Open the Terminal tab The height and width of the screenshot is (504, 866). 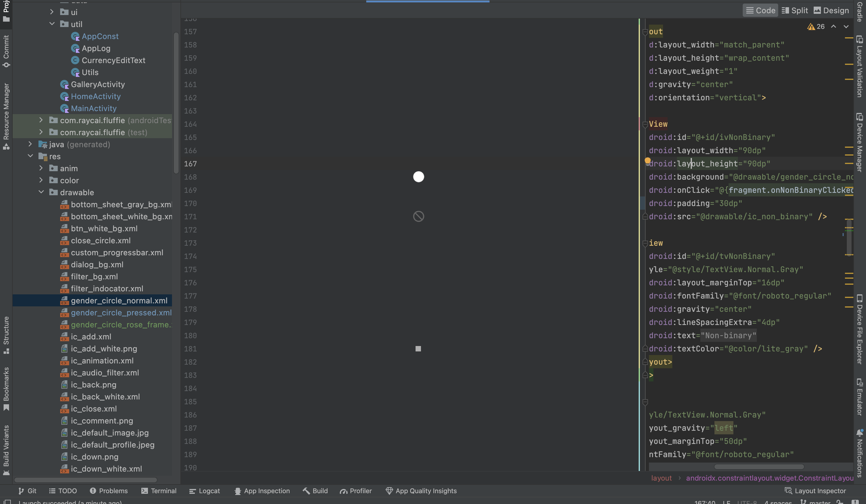159,491
